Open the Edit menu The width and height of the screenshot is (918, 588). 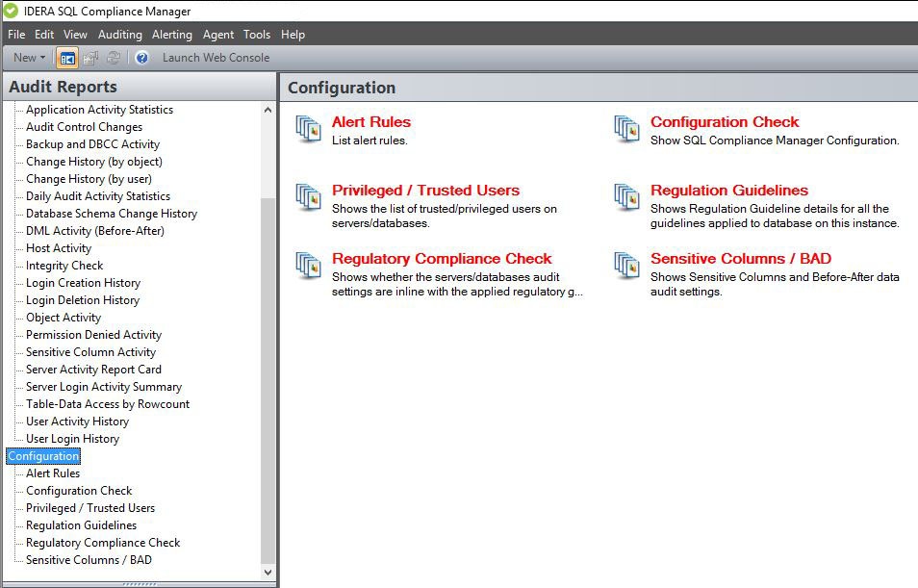(x=44, y=35)
